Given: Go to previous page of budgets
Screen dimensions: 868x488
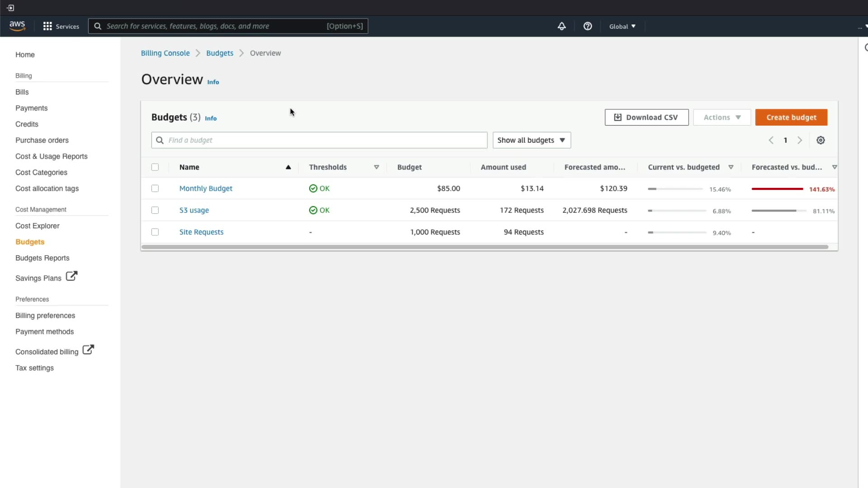Looking at the screenshot, I should pos(771,140).
